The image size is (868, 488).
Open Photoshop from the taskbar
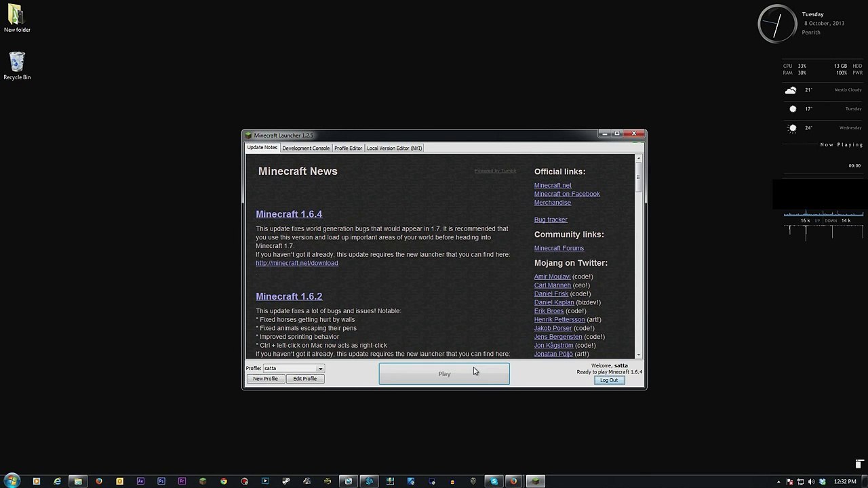tap(161, 481)
